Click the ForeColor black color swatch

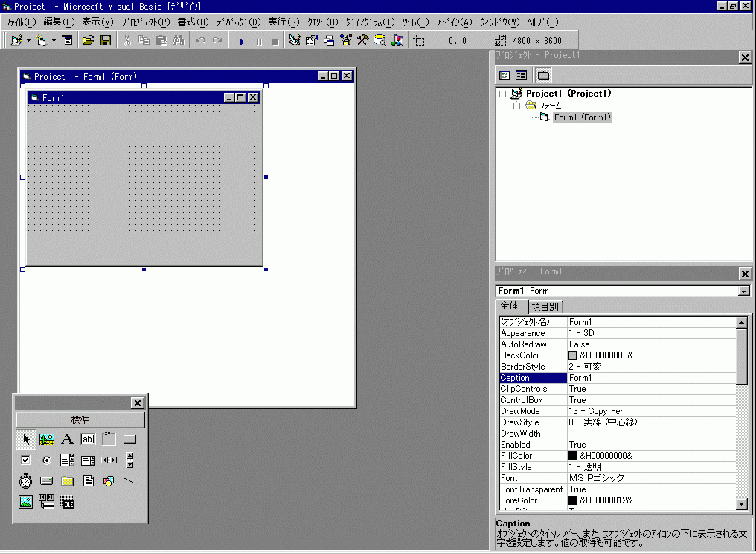572,500
